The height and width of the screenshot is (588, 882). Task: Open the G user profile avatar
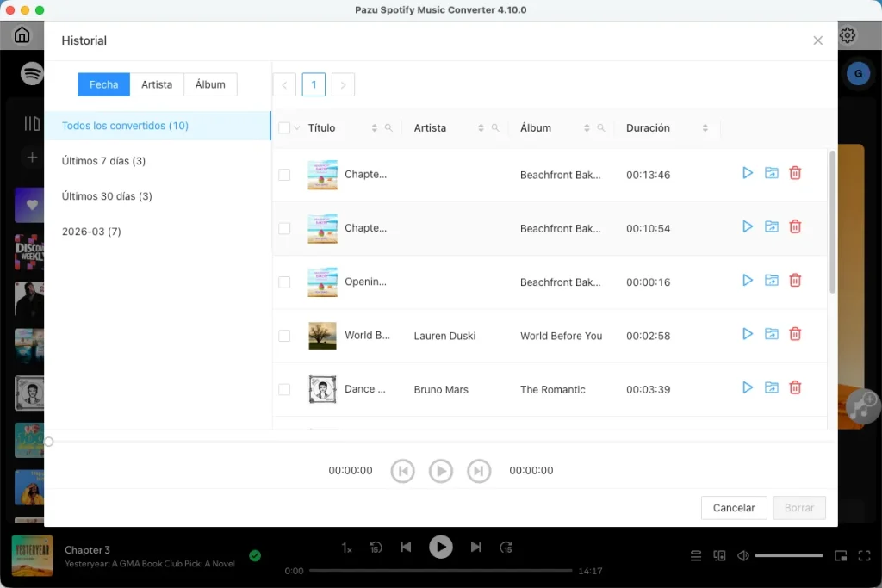[x=859, y=74]
